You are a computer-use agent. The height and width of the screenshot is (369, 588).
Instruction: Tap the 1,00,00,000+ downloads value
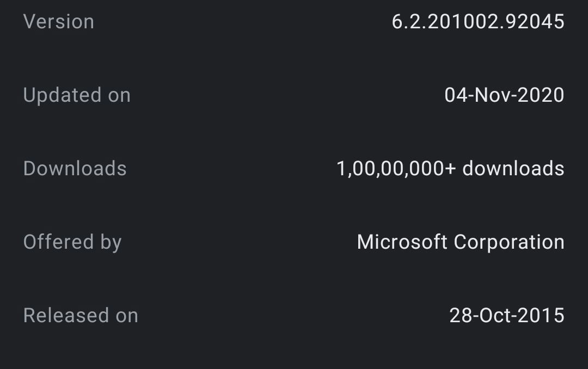pos(450,169)
